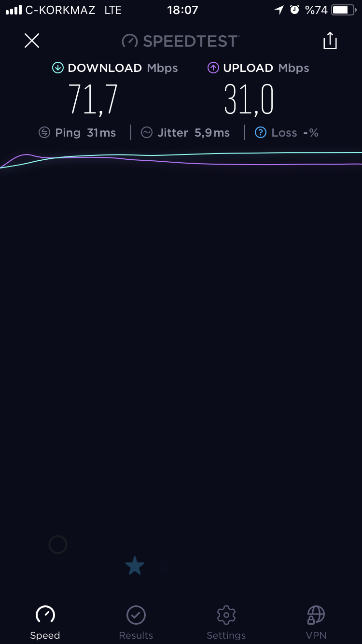Tap the Ping icon
The image size is (362, 644).
(44, 133)
